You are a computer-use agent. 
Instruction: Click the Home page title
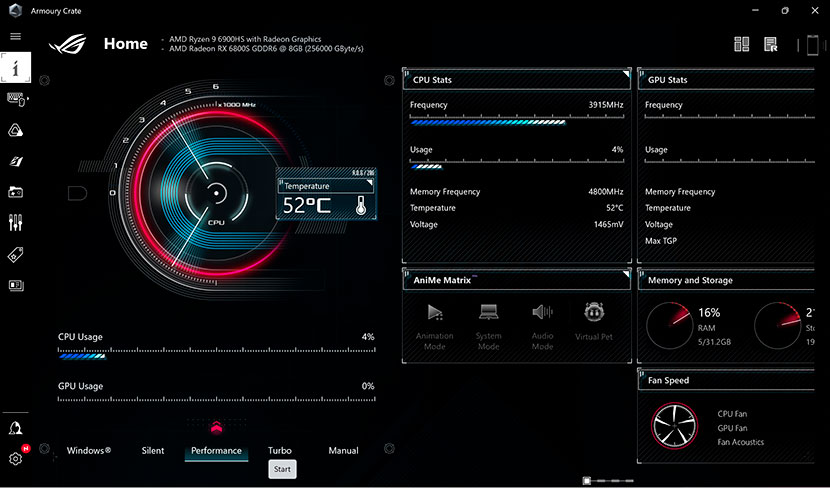tap(125, 43)
